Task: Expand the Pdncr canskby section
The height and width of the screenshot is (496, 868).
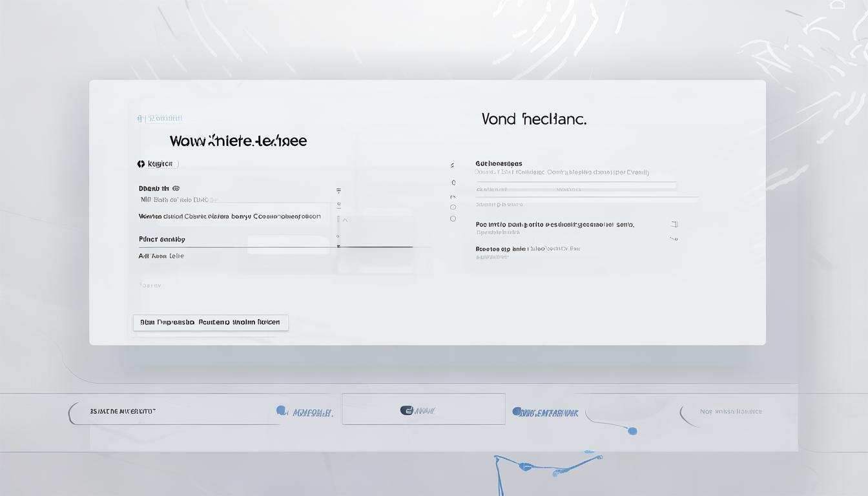Action: pyautogui.click(x=162, y=239)
